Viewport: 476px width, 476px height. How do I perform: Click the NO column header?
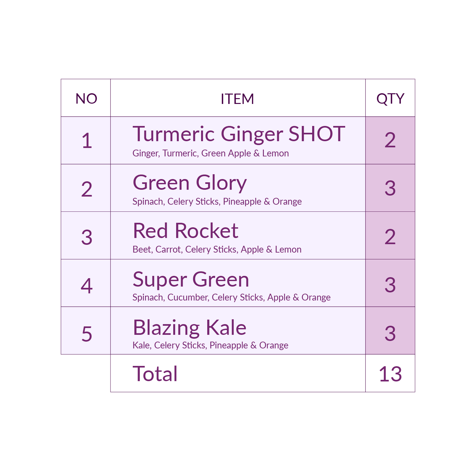tap(86, 98)
